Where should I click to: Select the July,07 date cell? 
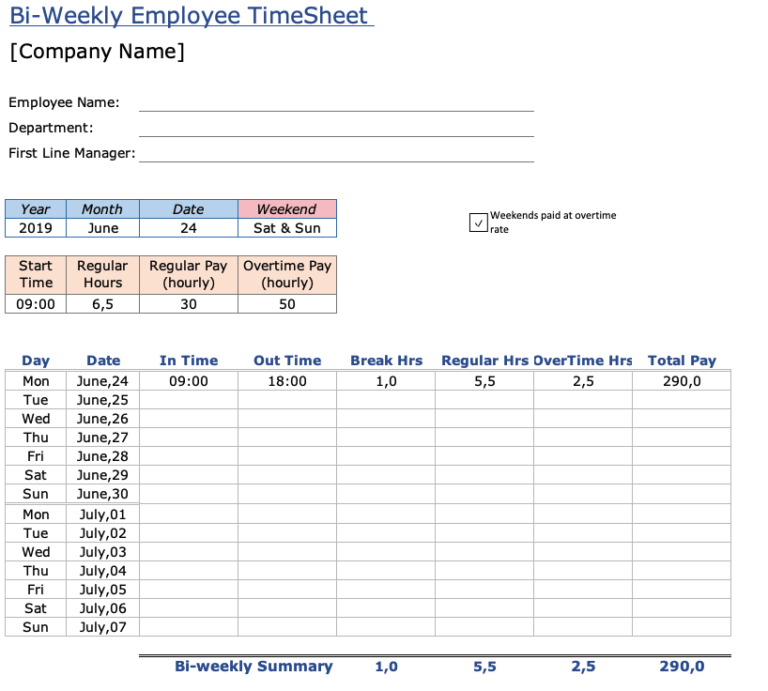pos(103,627)
